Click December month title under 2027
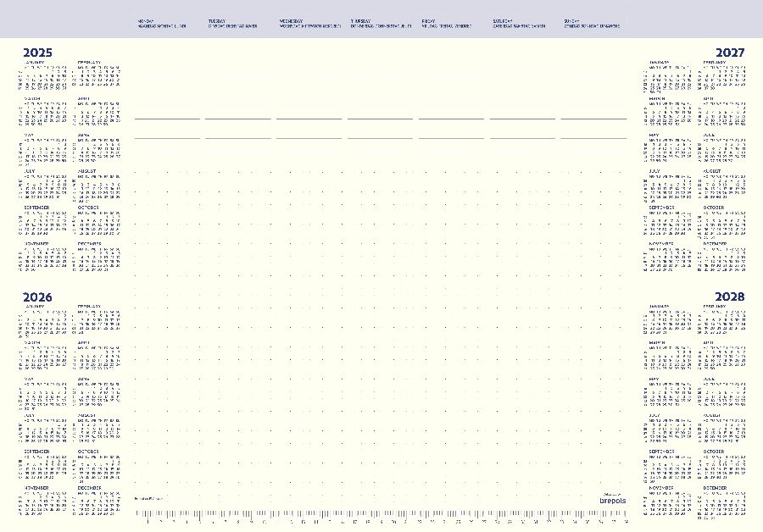Viewport: 763px width, 532px height. 715,244
